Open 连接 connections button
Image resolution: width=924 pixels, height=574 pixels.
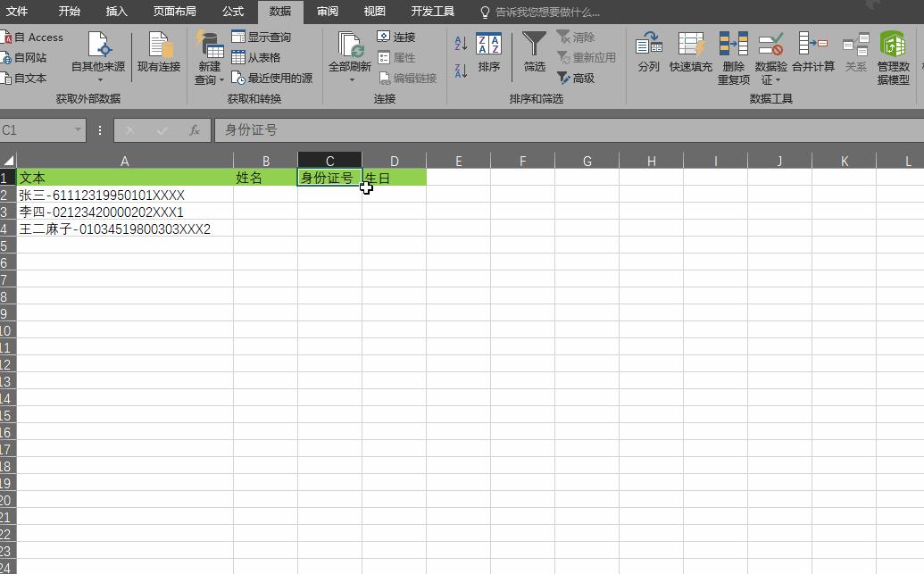pos(396,37)
